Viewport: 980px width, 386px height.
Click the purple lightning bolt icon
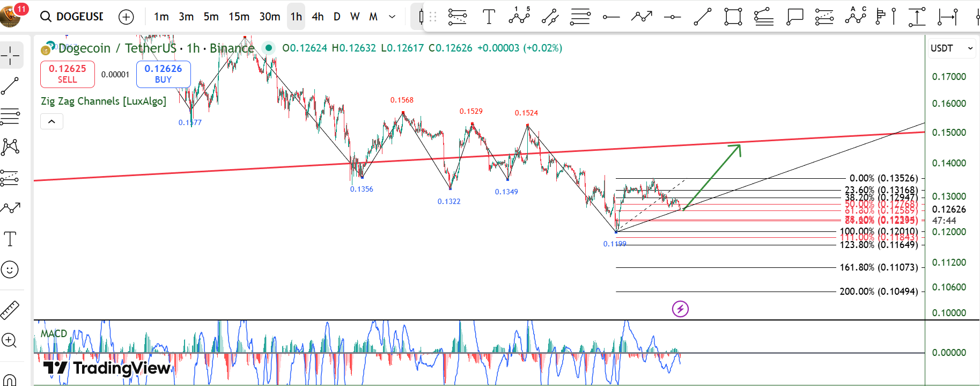click(680, 309)
